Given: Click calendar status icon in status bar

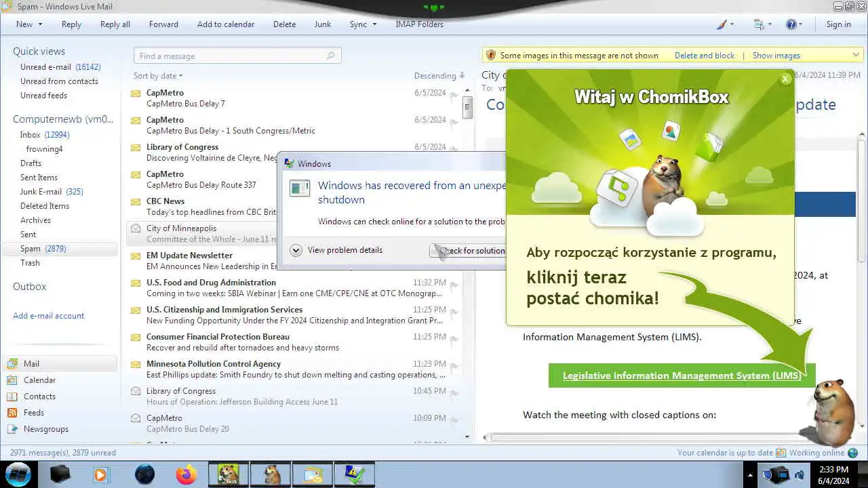Looking at the screenshot, I should pyautogui.click(x=781, y=453).
